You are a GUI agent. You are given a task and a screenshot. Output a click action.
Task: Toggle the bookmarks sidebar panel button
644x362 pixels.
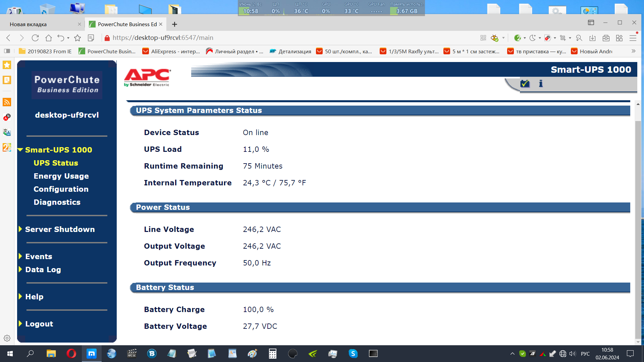[x=7, y=51]
